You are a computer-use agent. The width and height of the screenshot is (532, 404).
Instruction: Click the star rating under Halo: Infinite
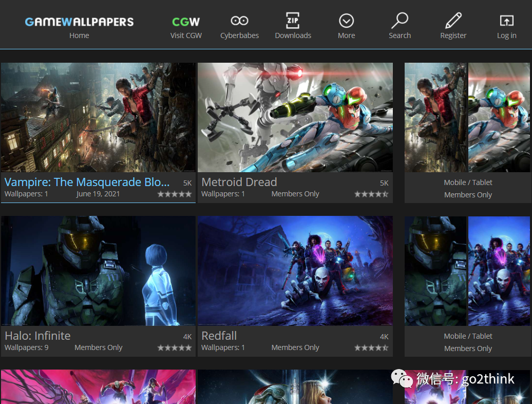click(x=175, y=347)
